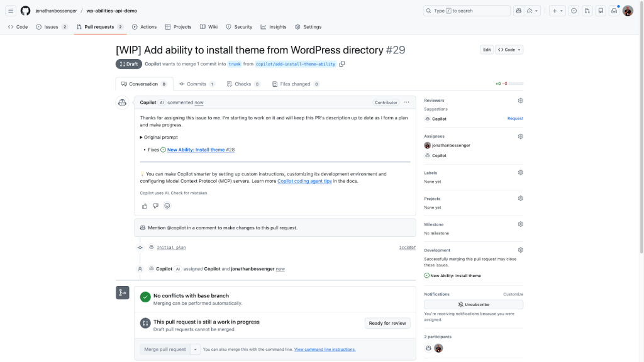Open the hamburger navigation menu

pyautogui.click(x=11, y=11)
